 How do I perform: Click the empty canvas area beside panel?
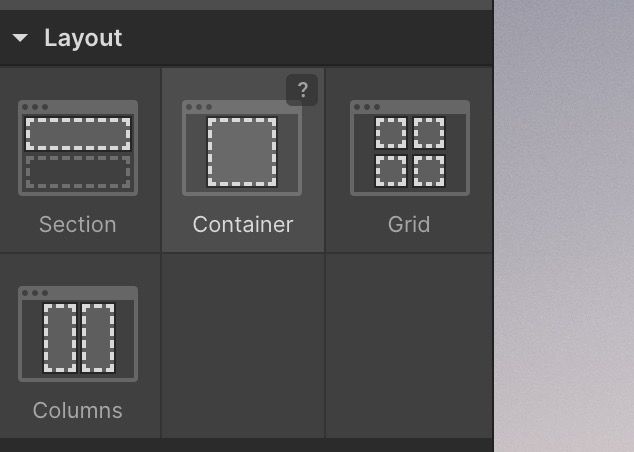[x=564, y=226]
